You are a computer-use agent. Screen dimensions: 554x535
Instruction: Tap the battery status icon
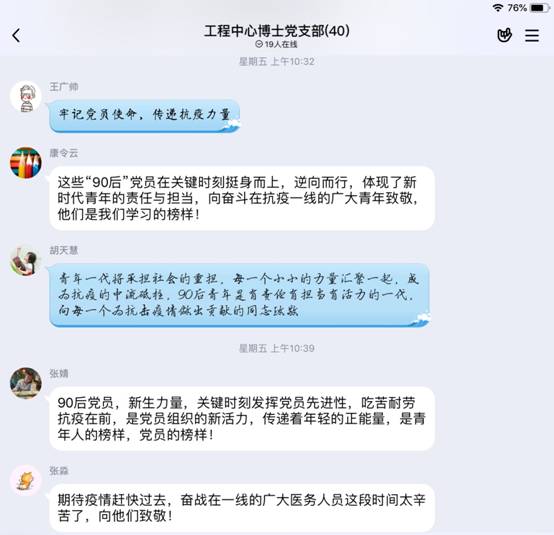[x=540, y=7]
